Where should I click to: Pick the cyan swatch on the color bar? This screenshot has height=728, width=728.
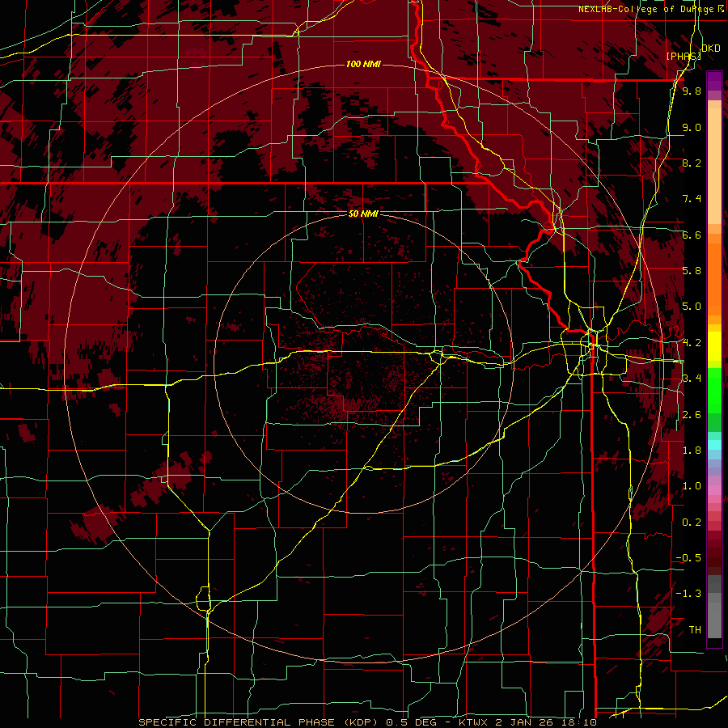[x=714, y=445]
